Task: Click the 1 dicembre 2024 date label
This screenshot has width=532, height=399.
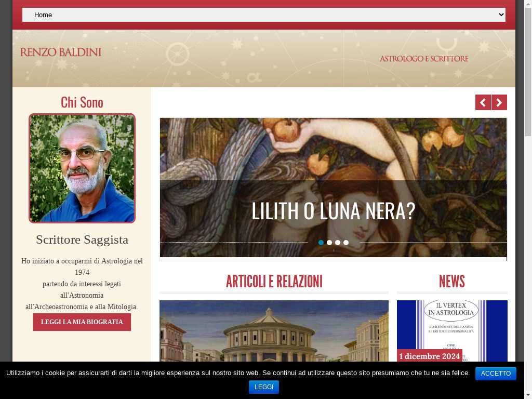Action: 429,356
